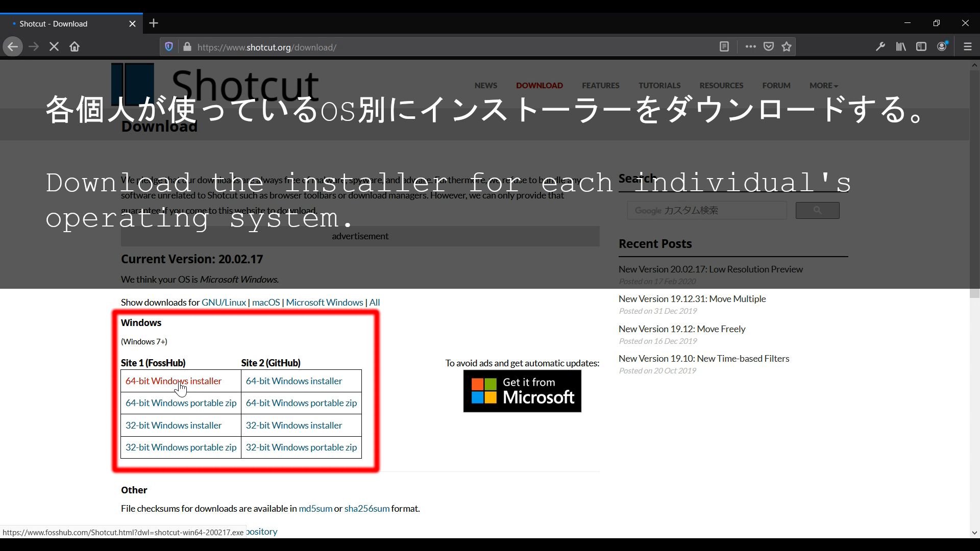The height and width of the screenshot is (551, 980).
Task: Open the NEWS menu item
Action: pos(485,86)
